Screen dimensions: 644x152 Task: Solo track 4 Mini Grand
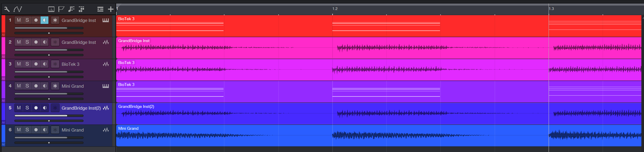click(27, 86)
